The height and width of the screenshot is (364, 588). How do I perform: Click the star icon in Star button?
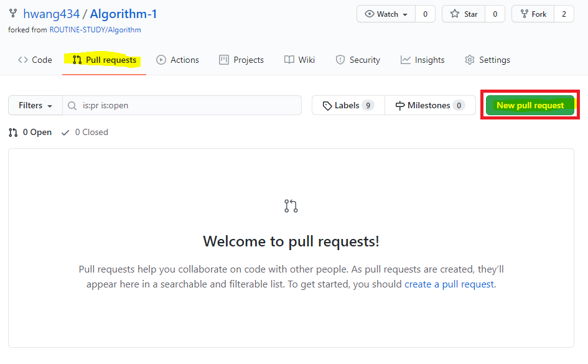455,14
